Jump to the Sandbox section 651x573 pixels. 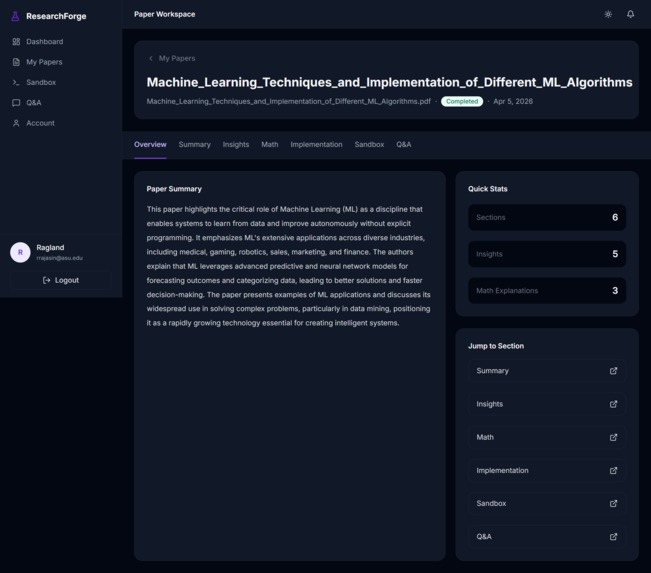[x=547, y=503]
